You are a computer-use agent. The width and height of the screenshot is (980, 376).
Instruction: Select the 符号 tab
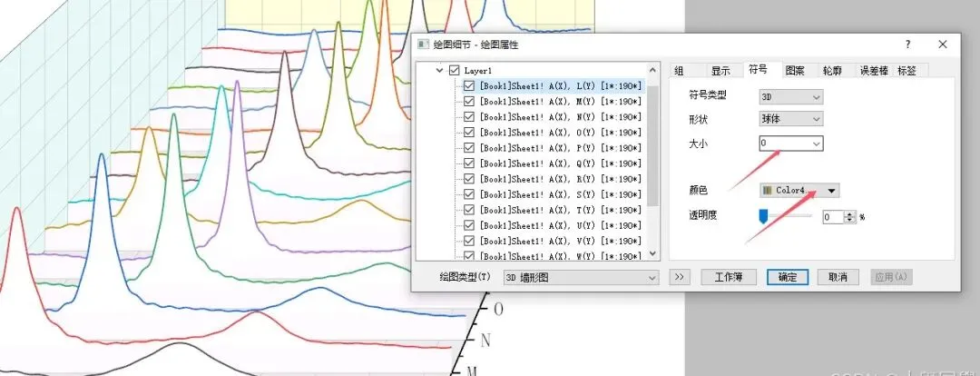pos(758,70)
